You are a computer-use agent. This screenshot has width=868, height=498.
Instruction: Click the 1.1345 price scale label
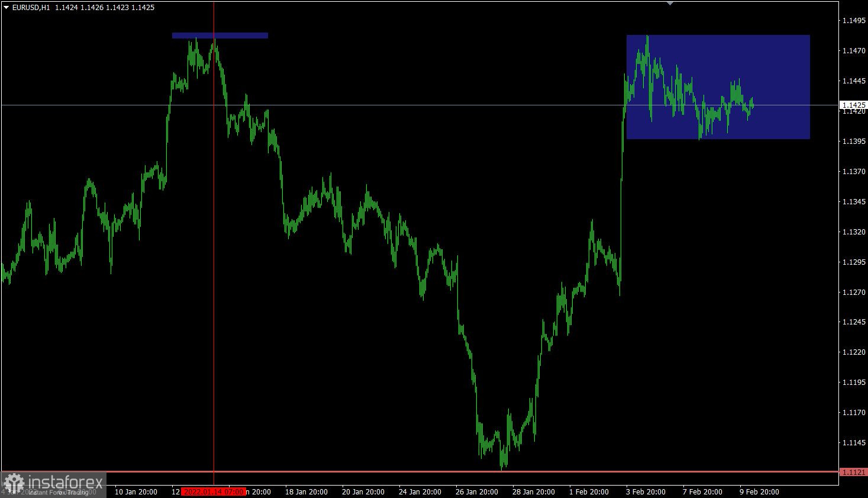[x=854, y=202]
